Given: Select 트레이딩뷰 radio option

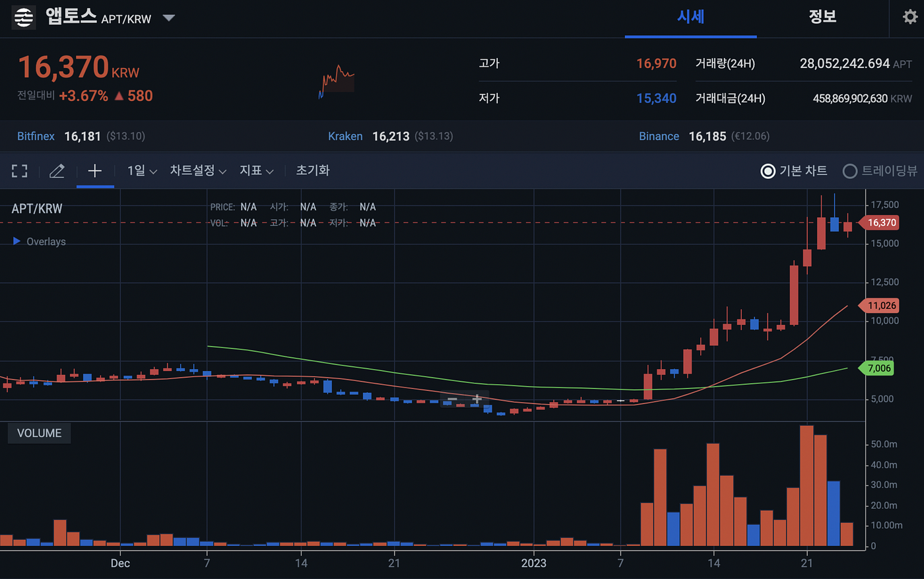Looking at the screenshot, I should pyautogui.click(x=880, y=171).
